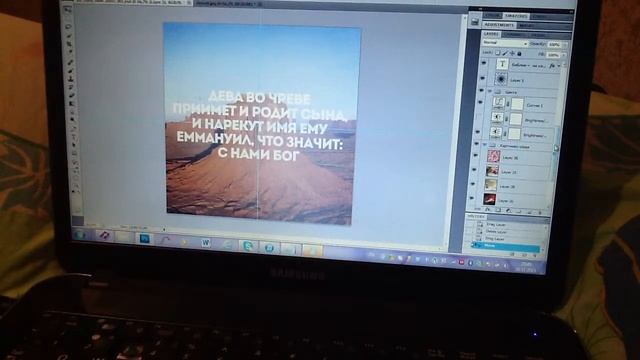Select the Brush tool in the toolbox
Image resolution: width=640 pixels, height=360 pixels.
[71, 71]
